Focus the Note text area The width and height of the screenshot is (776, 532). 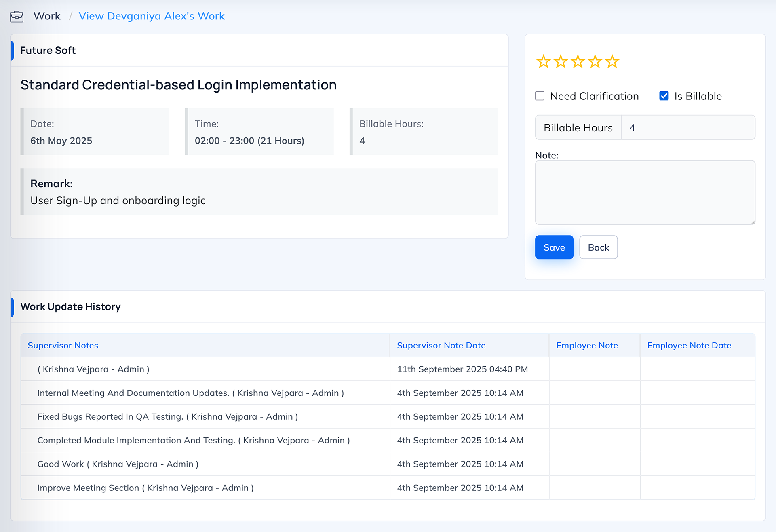(x=645, y=192)
